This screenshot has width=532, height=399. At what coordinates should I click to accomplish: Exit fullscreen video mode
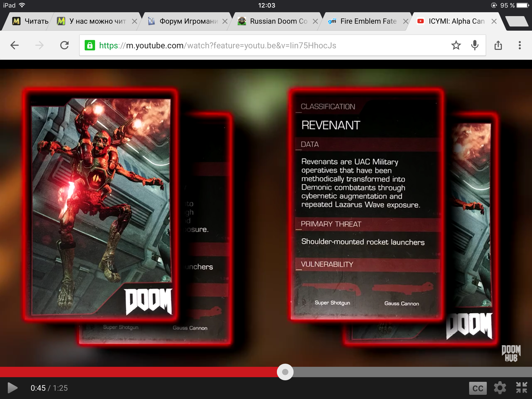coord(521,388)
